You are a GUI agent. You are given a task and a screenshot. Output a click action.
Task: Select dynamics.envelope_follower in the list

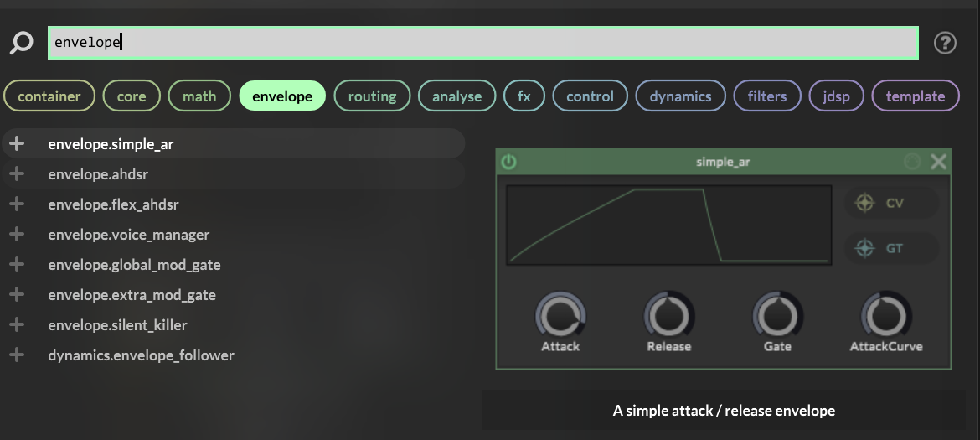[x=141, y=355]
